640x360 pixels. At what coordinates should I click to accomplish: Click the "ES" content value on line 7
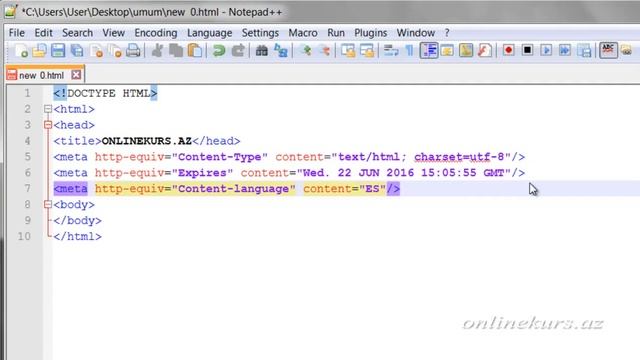click(372, 189)
